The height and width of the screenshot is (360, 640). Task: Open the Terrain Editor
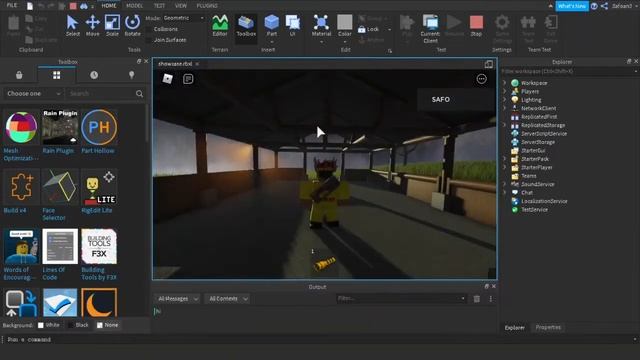click(x=220, y=25)
